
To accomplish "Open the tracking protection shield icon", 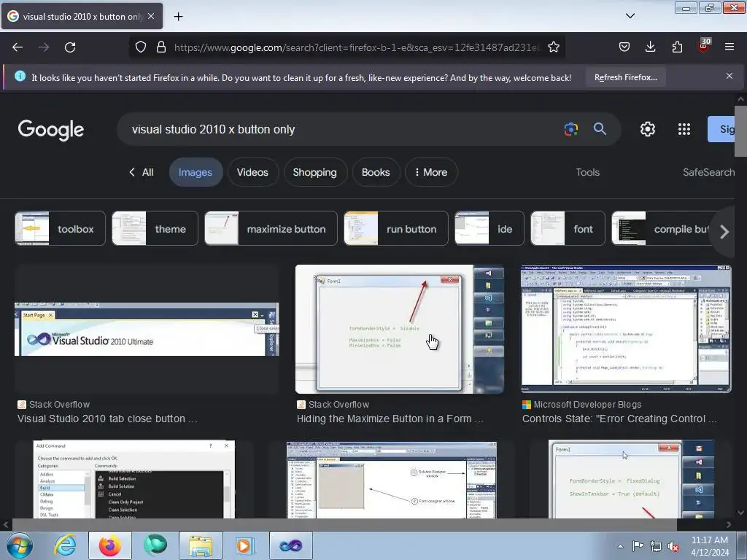I will point(141,47).
